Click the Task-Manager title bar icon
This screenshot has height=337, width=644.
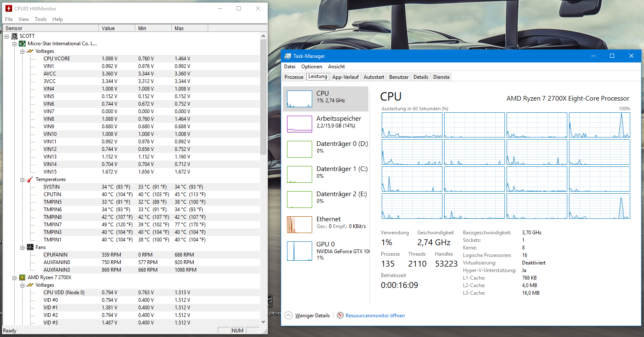click(288, 56)
